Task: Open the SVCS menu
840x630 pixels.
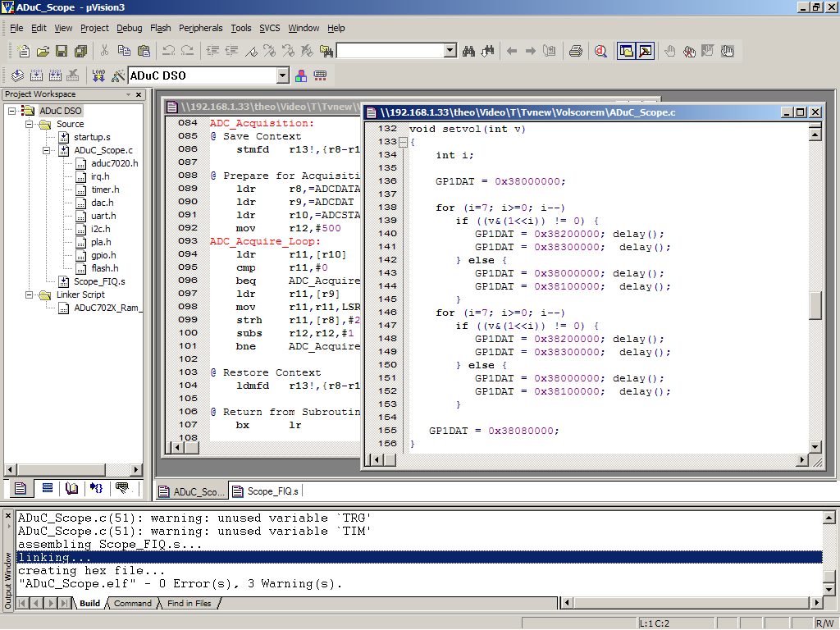Action: [269, 28]
